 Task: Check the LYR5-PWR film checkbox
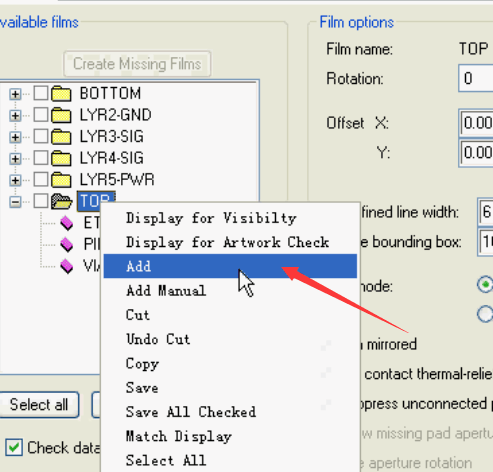point(41,180)
